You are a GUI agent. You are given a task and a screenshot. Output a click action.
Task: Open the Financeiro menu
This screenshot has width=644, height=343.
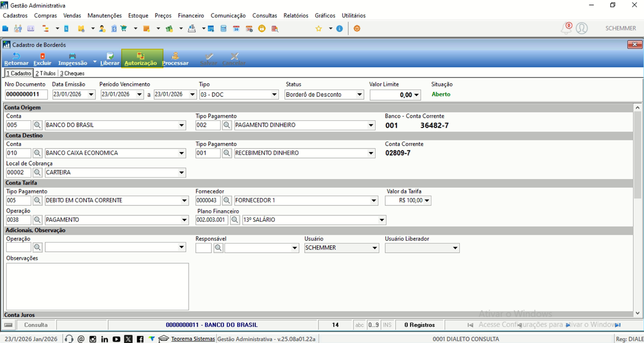click(x=191, y=15)
